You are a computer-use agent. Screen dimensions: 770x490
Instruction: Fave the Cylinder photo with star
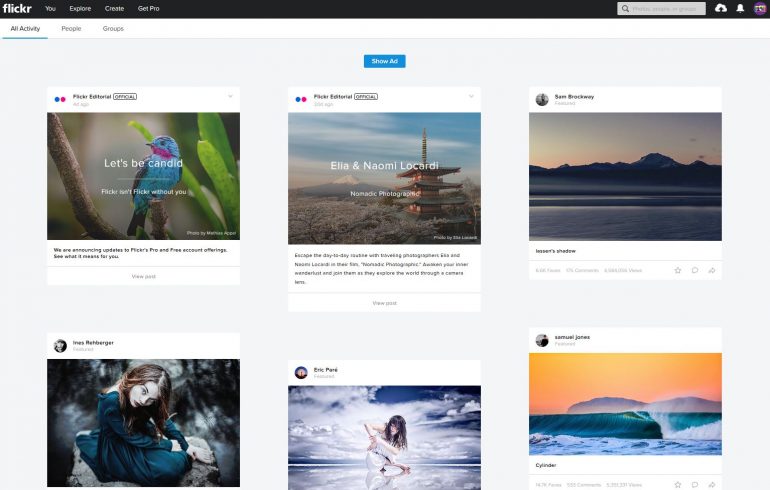(678, 484)
